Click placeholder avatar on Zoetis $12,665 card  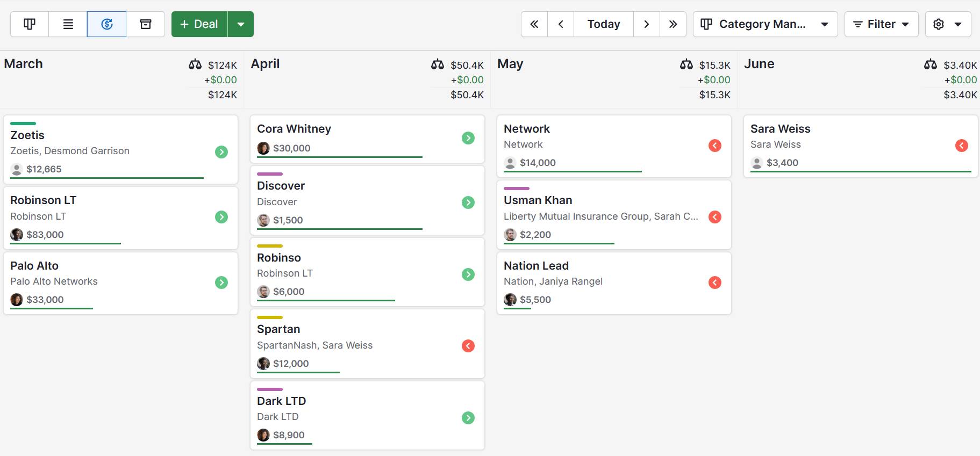click(17, 169)
